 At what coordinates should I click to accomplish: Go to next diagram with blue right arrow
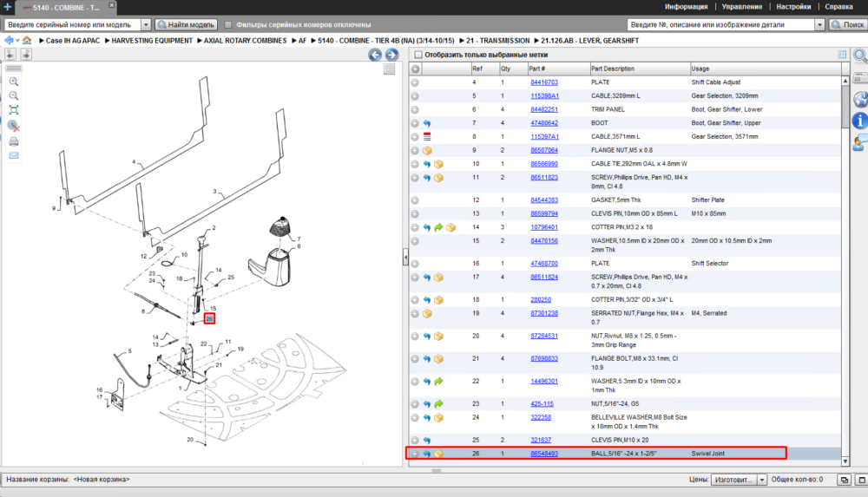391,55
